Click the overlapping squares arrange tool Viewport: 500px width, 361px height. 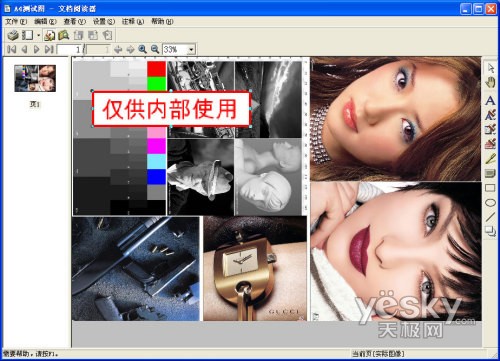(490, 231)
